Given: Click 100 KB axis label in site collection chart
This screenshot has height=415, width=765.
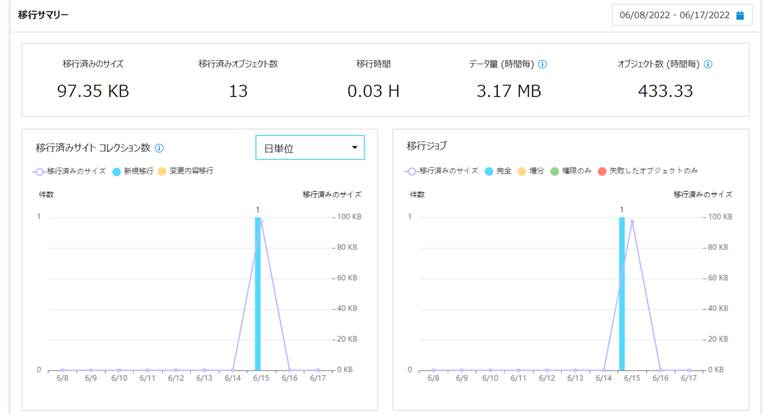Looking at the screenshot, I should [349, 217].
